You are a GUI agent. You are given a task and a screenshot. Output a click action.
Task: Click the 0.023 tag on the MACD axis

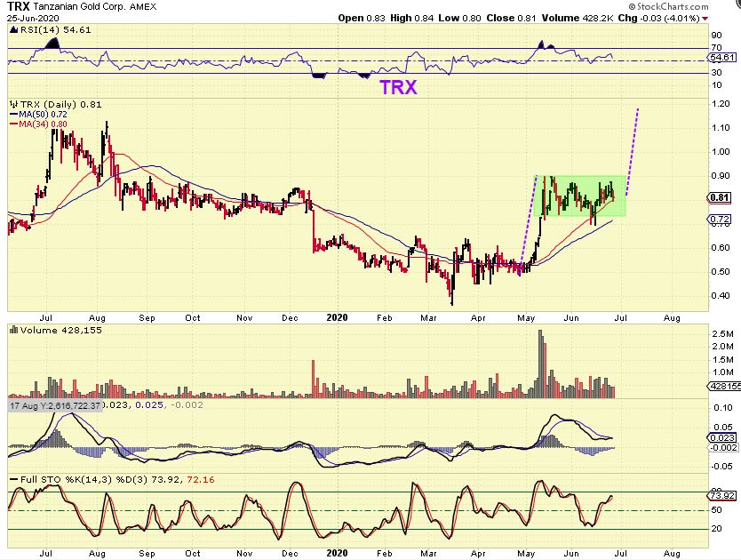tap(722, 438)
